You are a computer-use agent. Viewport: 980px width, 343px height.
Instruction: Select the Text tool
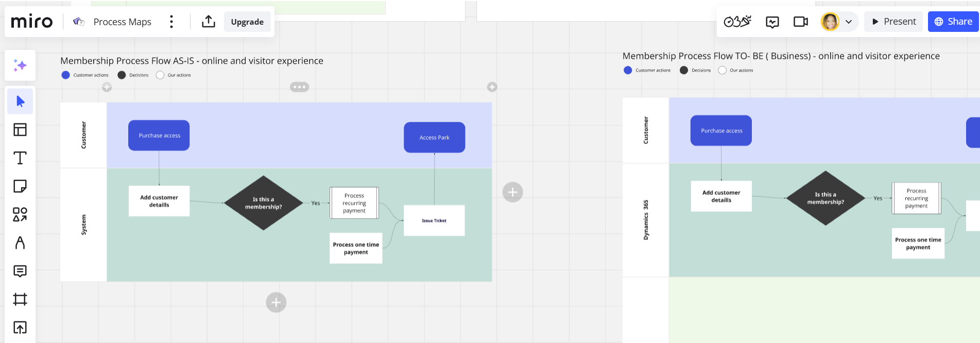(20, 158)
